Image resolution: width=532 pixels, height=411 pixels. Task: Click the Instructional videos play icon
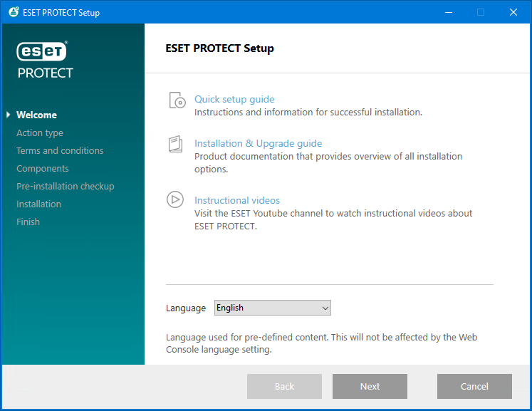click(x=175, y=199)
